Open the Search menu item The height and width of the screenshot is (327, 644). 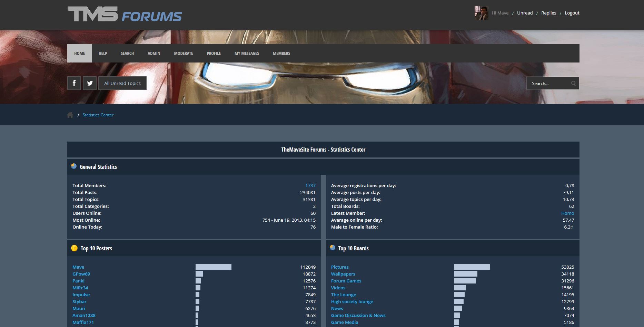pos(127,53)
